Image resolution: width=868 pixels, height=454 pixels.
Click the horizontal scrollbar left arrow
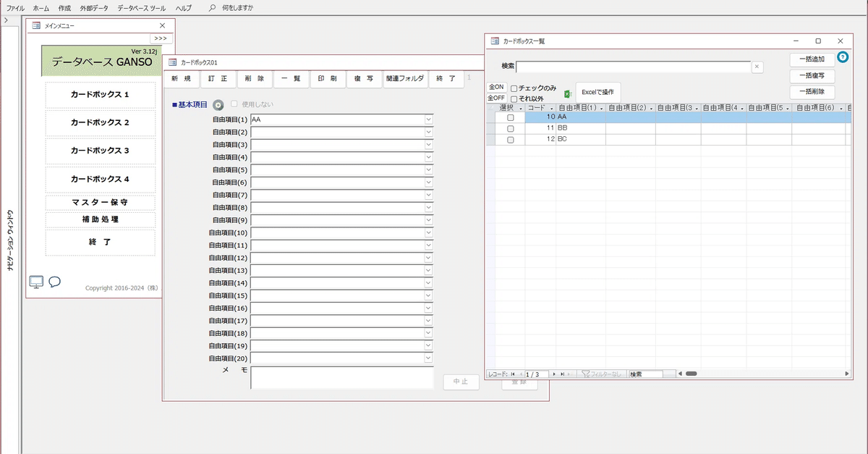[679, 374]
